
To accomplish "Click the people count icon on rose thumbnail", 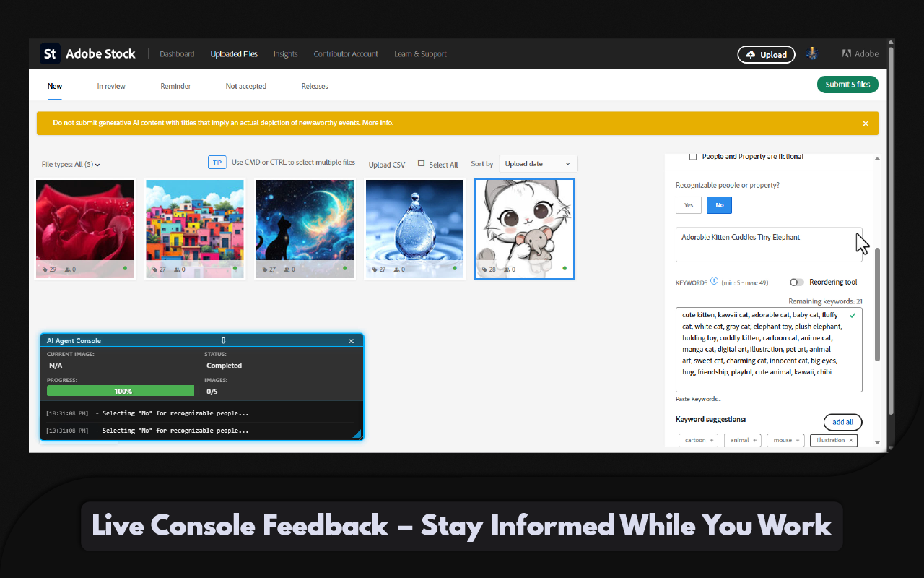I will pyautogui.click(x=68, y=269).
